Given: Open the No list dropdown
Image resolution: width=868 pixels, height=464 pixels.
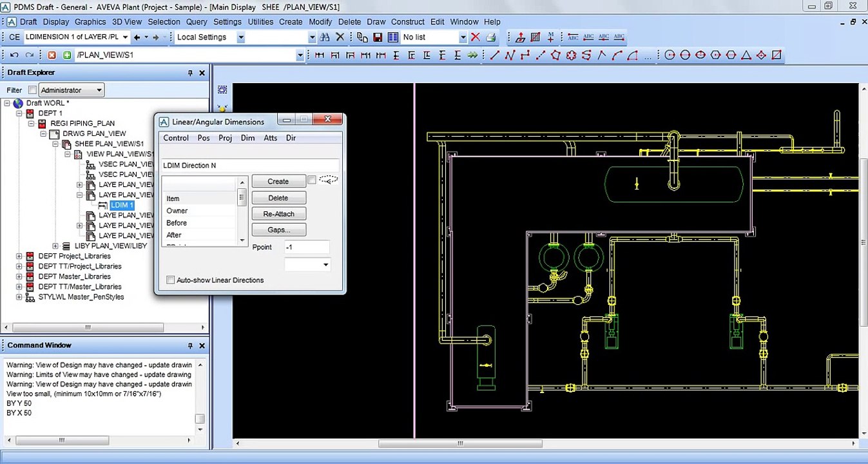Looking at the screenshot, I should click(463, 37).
